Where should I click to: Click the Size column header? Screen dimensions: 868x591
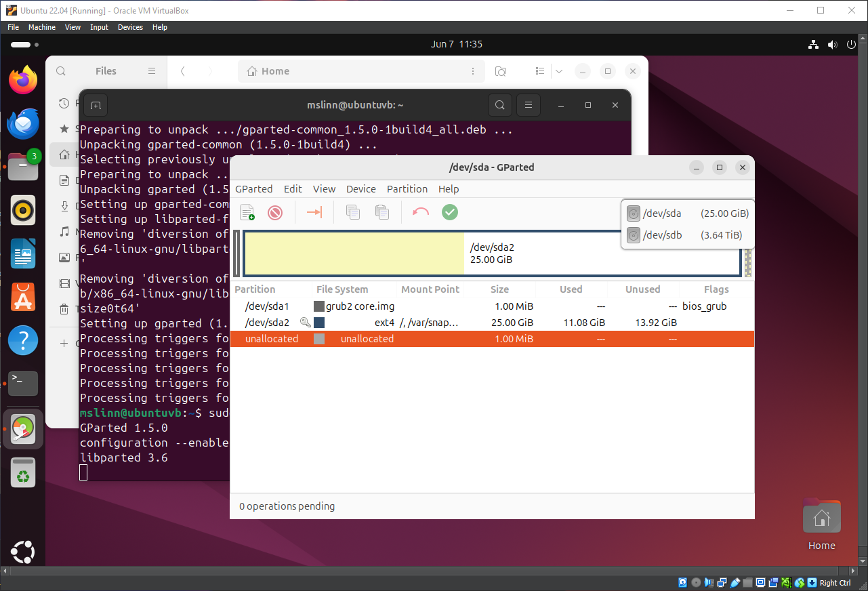[499, 289]
